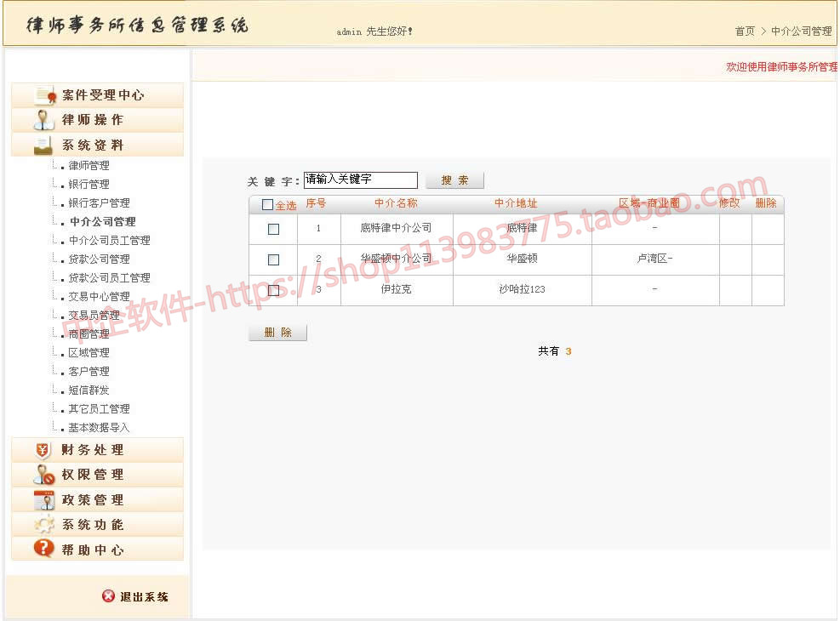Click the 政策管理 calendar icon
Image resolution: width=840 pixels, height=621 pixels.
(x=44, y=500)
